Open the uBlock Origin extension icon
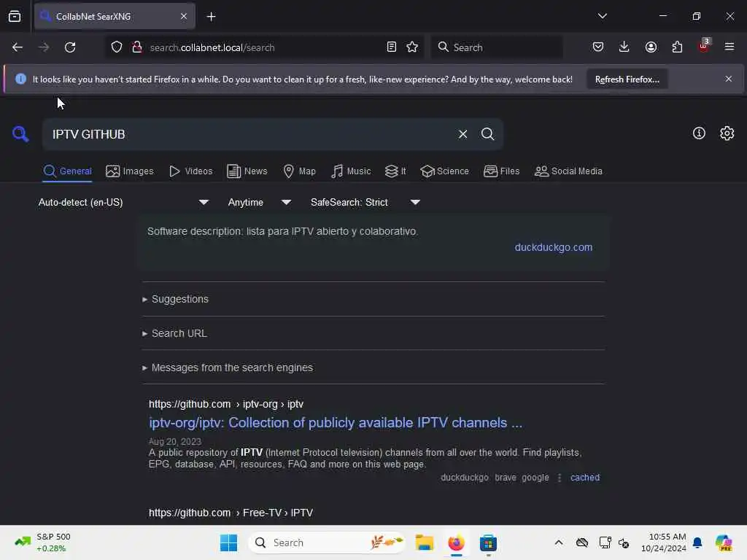The width and height of the screenshot is (747, 560). tap(704, 46)
